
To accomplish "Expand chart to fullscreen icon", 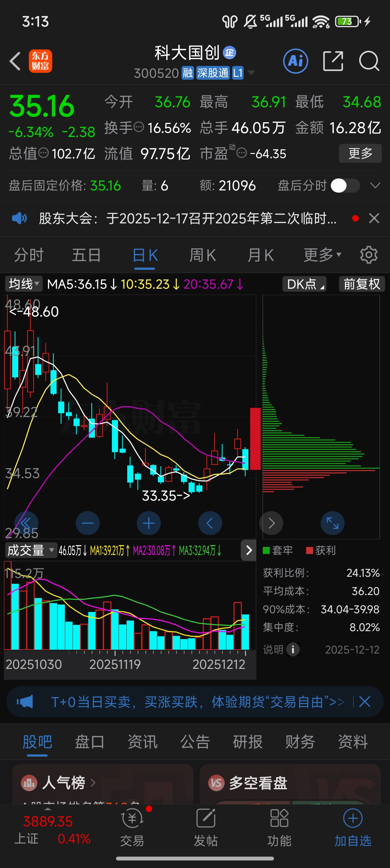I will pyautogui.click(x=332, y=523).
